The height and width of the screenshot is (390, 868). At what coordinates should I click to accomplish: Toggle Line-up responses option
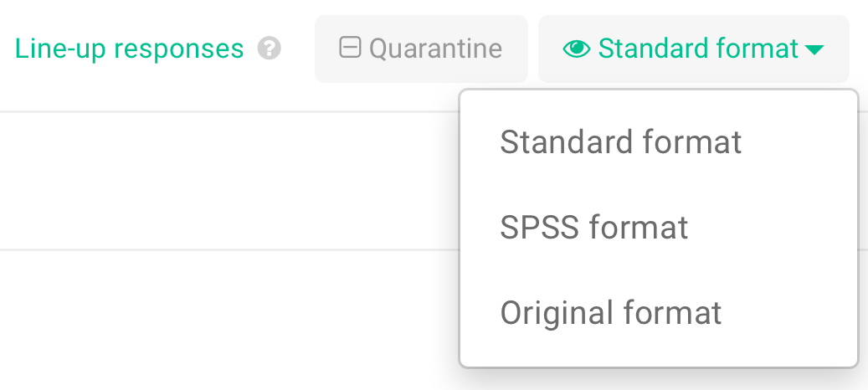click(129, 49)
